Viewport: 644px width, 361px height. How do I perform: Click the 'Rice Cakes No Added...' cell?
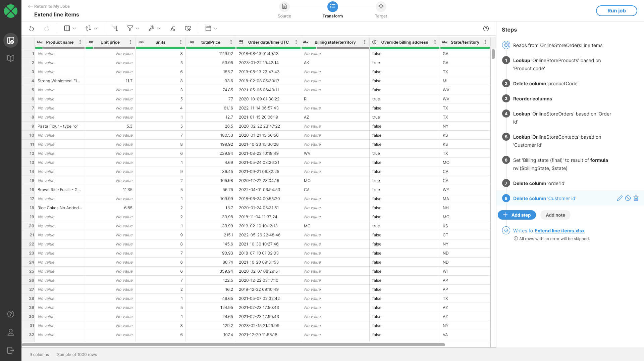(60, 208)
